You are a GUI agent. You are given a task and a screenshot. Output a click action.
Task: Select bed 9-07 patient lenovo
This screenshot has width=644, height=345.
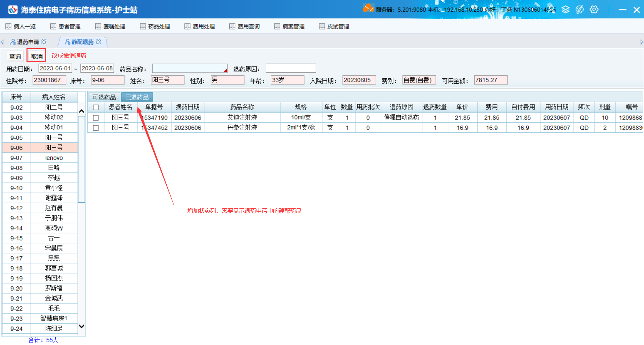coord(40,158)
